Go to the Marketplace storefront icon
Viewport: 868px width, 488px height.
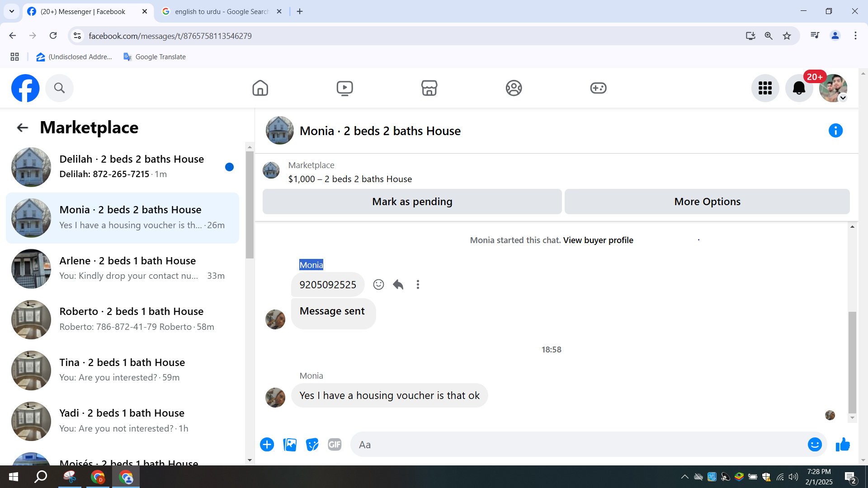[x=429, y=88]
